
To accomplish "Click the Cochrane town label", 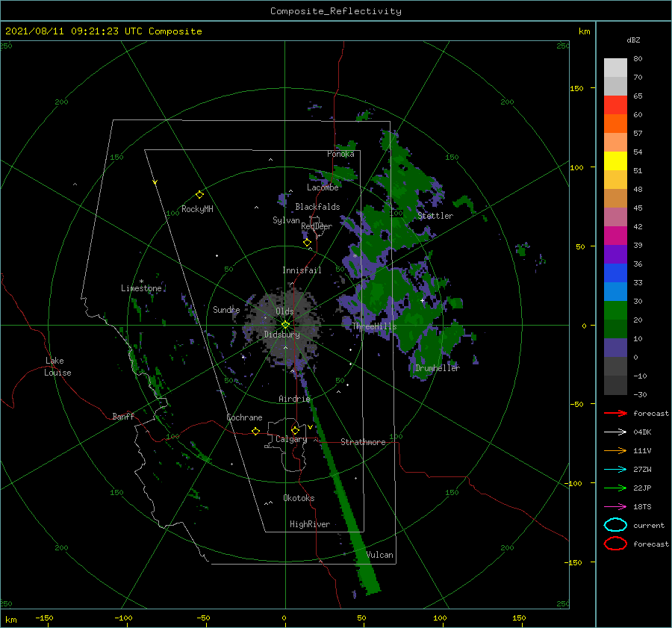I will 244,417.
